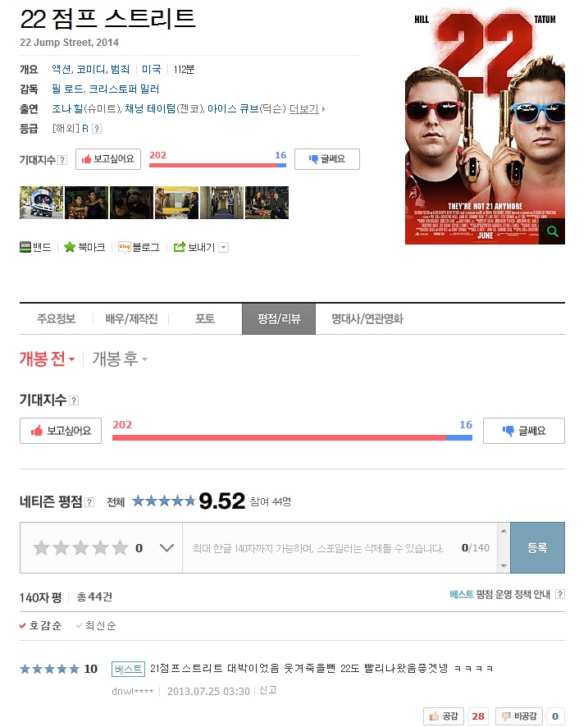Expand the 보내기 dropdown arrow
Viewport: 588px width, 727px height.
(223, 248)
